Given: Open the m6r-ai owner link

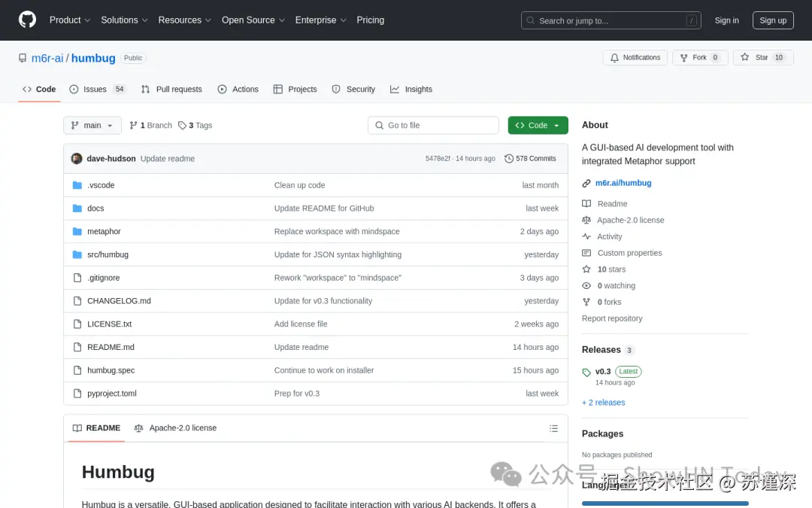Looking at the screenshot, I should [x=47, y=58].
